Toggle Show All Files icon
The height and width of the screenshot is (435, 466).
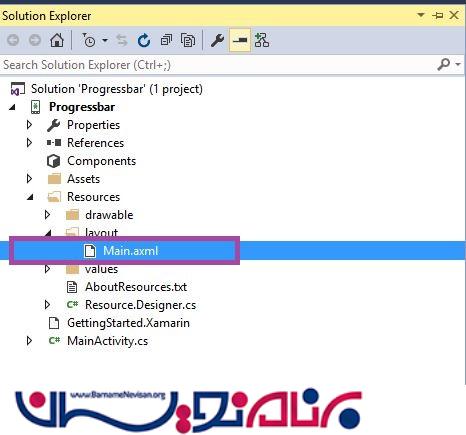pos(188,40)
